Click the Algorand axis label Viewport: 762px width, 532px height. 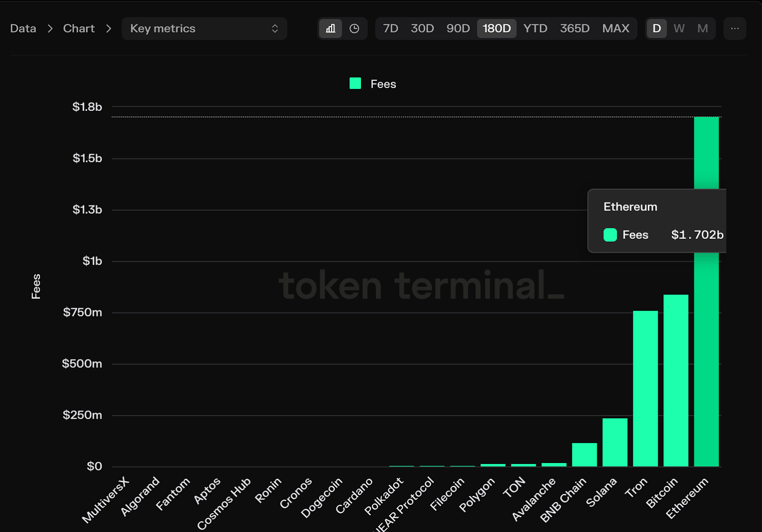(140, 496)
